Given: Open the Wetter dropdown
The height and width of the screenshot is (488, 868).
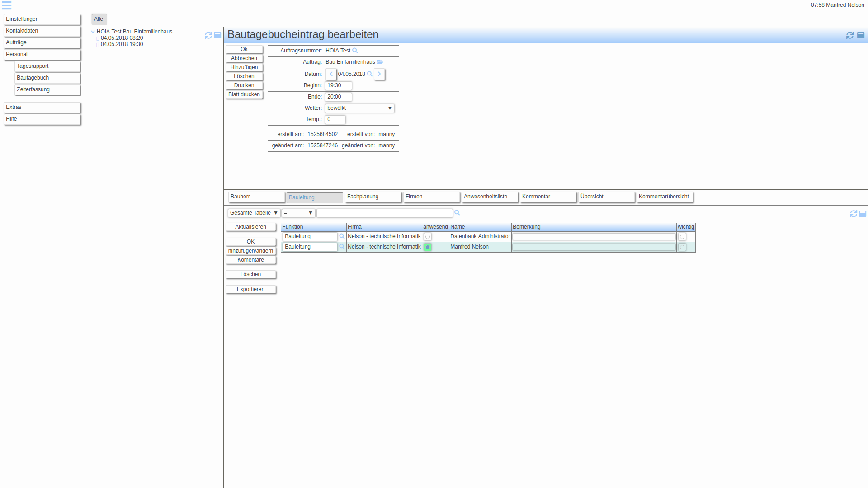Looking at the screenshot, I should 359,108.
